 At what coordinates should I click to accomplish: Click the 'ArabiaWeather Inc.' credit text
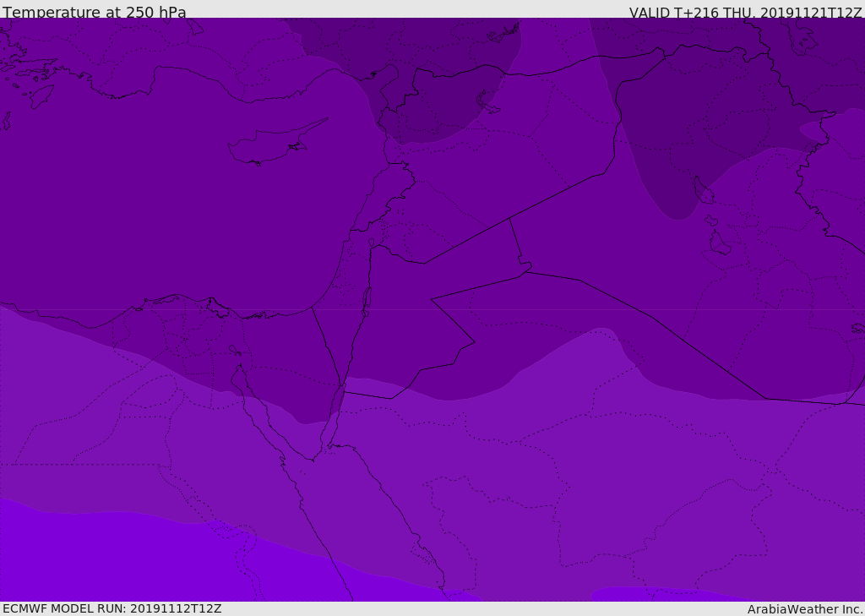click(804, 609)
